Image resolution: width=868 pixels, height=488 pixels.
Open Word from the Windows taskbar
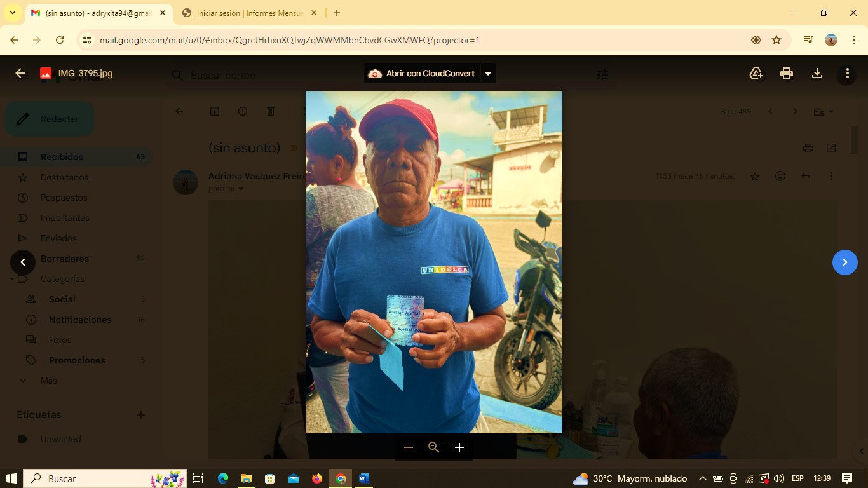pyautogui.click(x=364, y=478)
